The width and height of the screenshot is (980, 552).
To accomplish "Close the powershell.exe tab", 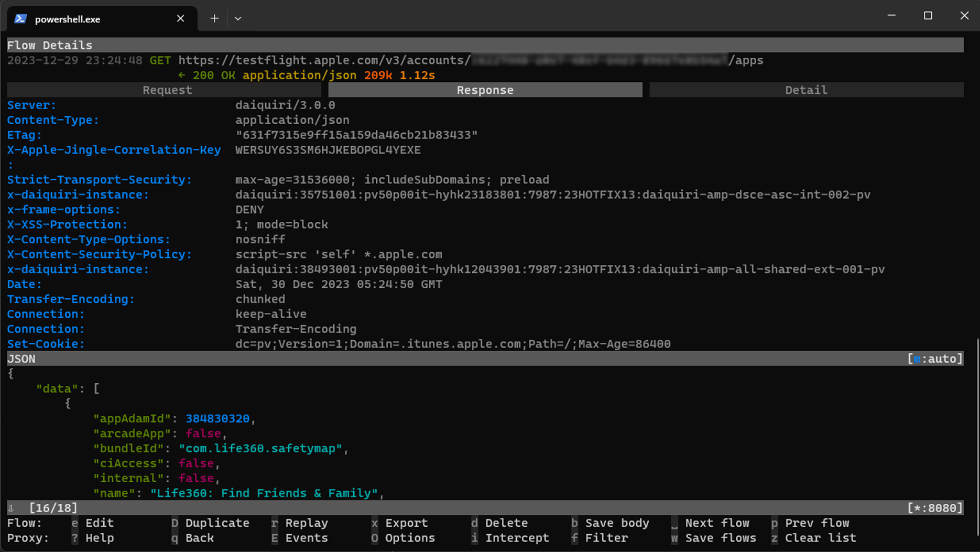I will (x=180, y=19).
